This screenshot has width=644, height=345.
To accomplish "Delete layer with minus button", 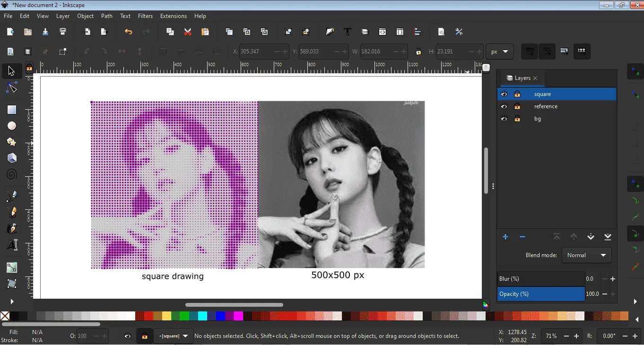I will point(522,237).
